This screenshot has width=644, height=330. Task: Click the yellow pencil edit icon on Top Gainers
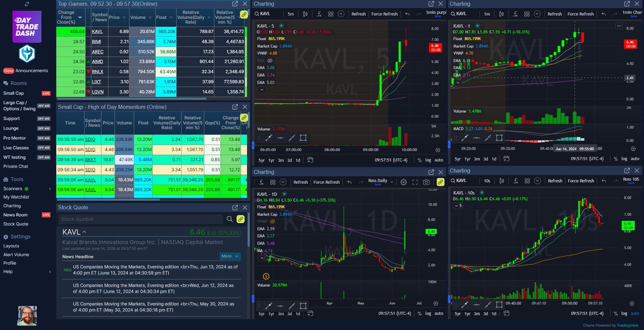(x=244, y=15)
